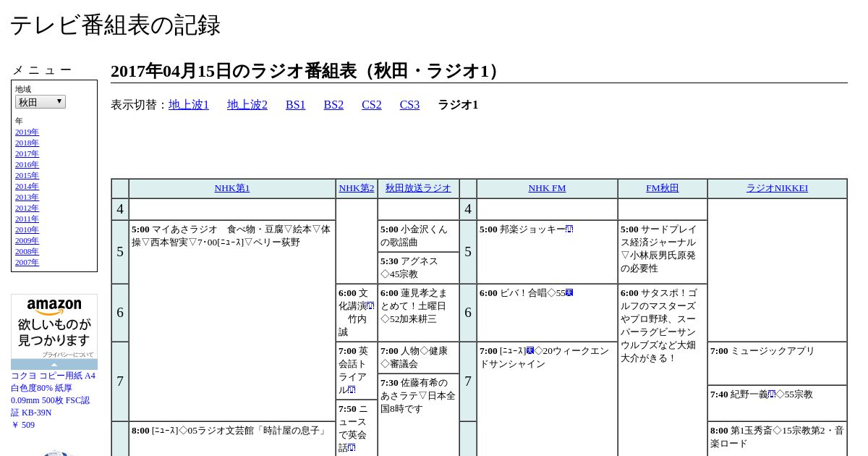Open the NHK第2 channel header link

[357, 188]
